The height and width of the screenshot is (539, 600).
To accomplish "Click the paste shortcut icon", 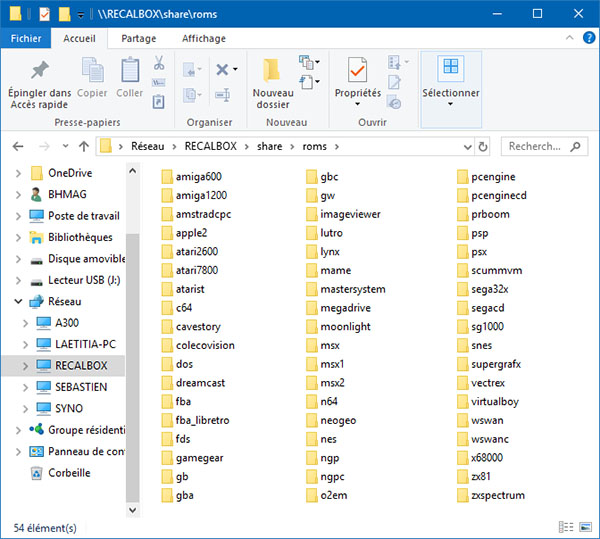I will pos(159,102).
